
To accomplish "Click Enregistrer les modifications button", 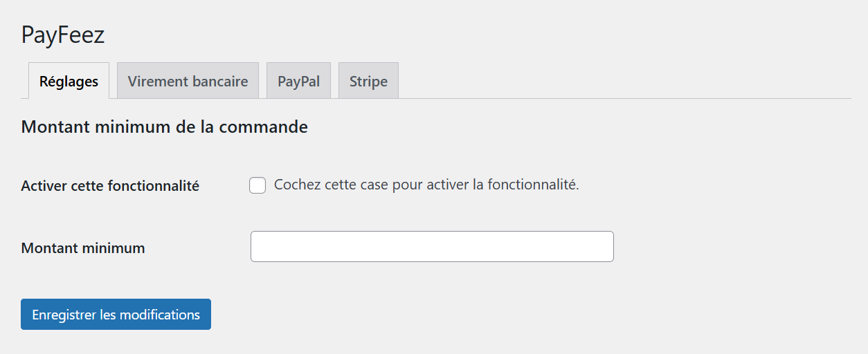I will pos(116,315).
